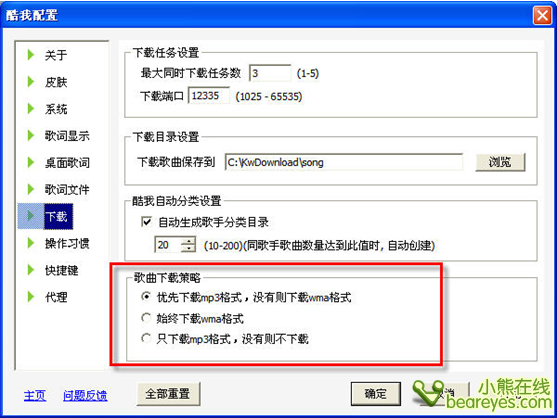The height and width of the screenshot is (418, 557).
Task: Click green arrow icon next to 系统
Action: pyautogui.click(x=31, y=109)
